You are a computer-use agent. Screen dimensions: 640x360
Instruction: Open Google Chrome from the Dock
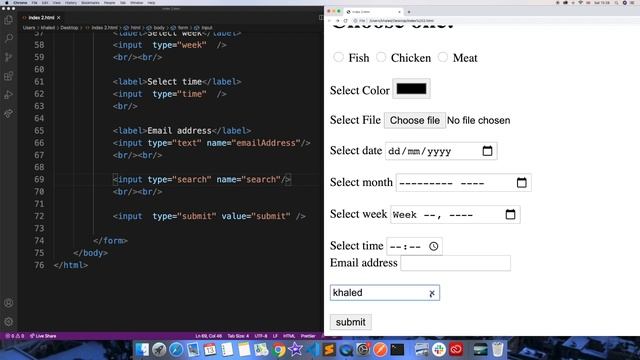[278, 349]
